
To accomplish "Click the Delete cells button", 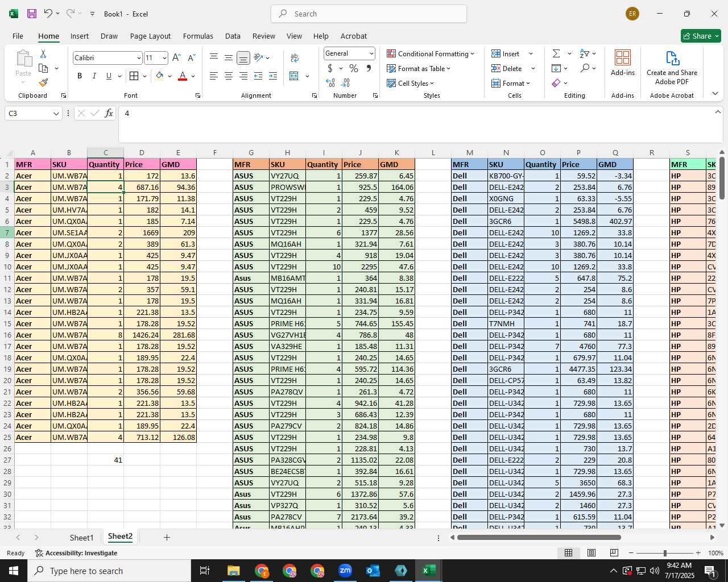I will pos(507,69).
